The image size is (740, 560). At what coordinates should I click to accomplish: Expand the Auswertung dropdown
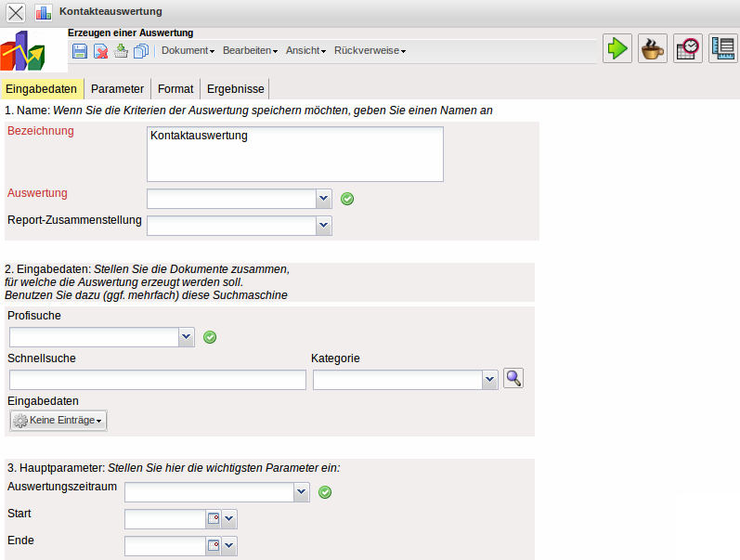tap(323, 199)
